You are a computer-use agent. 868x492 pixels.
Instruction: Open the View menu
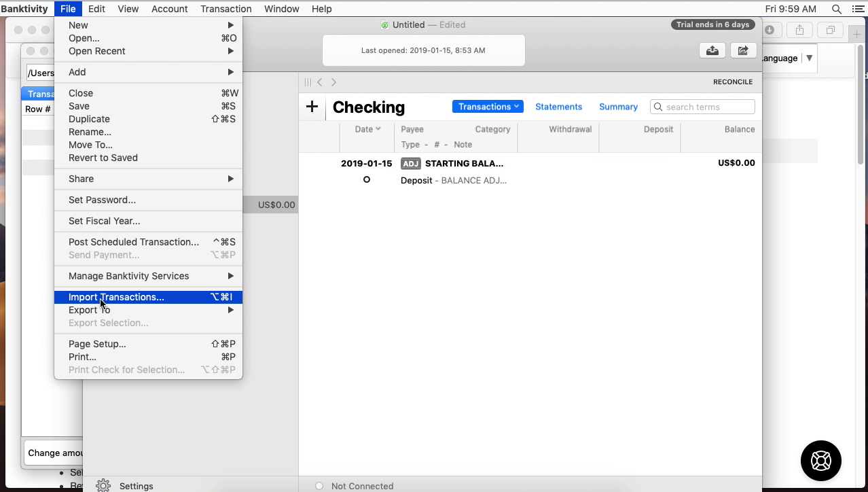(128, 9)
